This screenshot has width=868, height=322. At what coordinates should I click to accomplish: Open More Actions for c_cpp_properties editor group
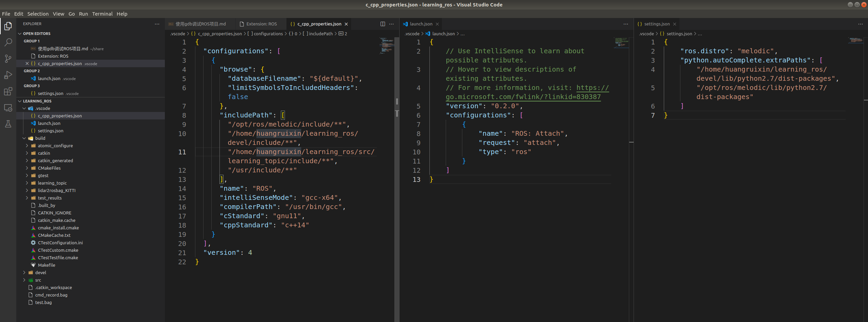391,24
